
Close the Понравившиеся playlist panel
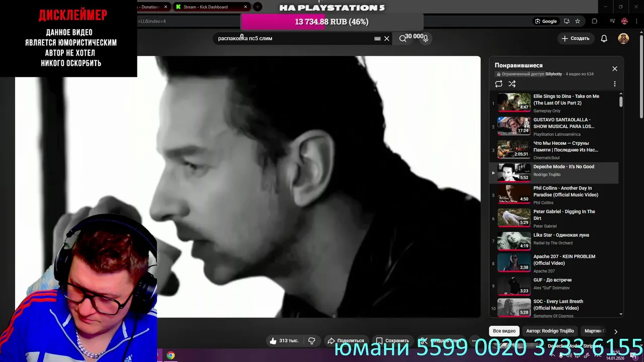click(x=615, y=69)
